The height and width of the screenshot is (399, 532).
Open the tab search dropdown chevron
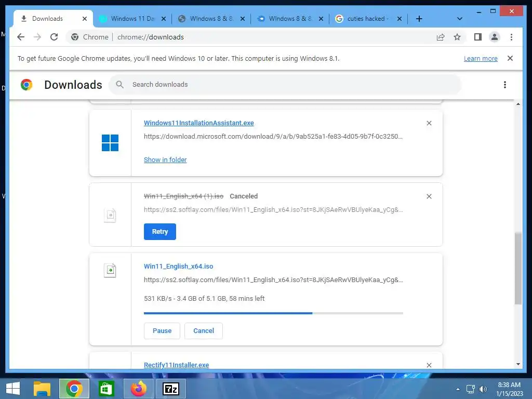(460, 19)
